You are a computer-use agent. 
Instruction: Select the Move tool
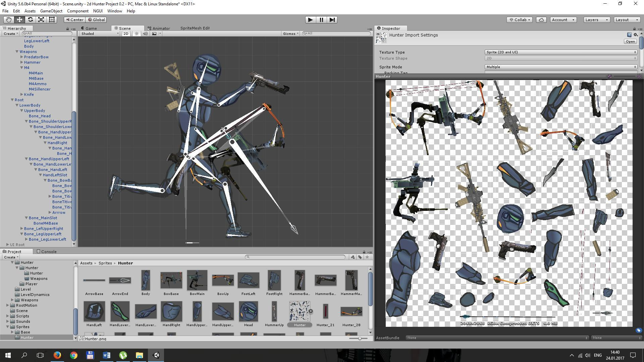coord(19,20)
